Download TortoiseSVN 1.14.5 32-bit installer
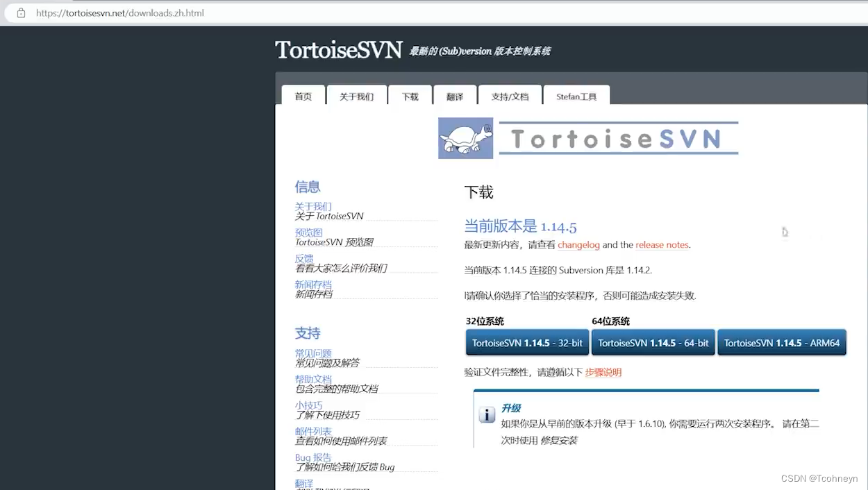This screenshot has height=490, width=868. 527,343
